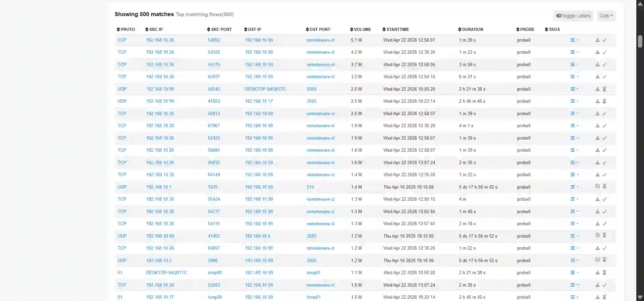644x301 pixels.
Task: Download pcap for source port 62937 flow
Action: 597,77
